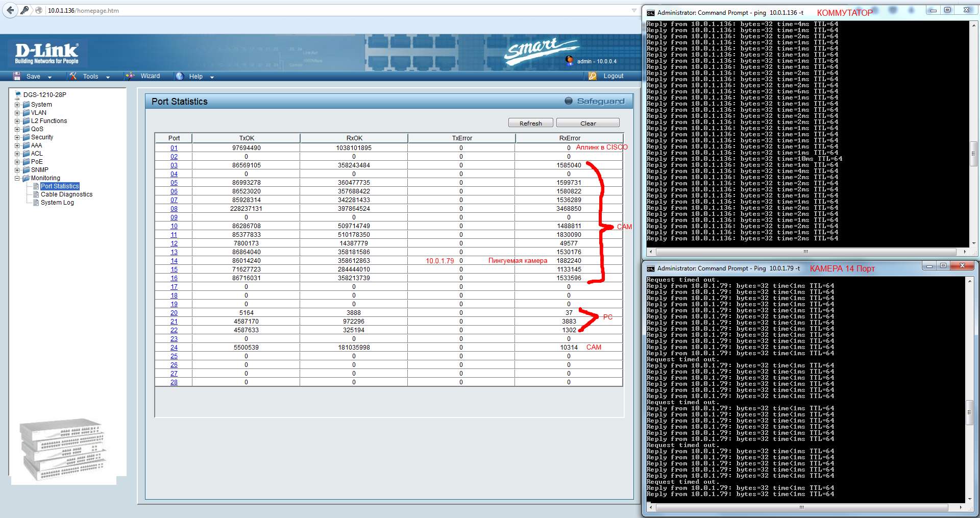
Task: Collapse the Monitoring tree node
Action: coord(17,178)
